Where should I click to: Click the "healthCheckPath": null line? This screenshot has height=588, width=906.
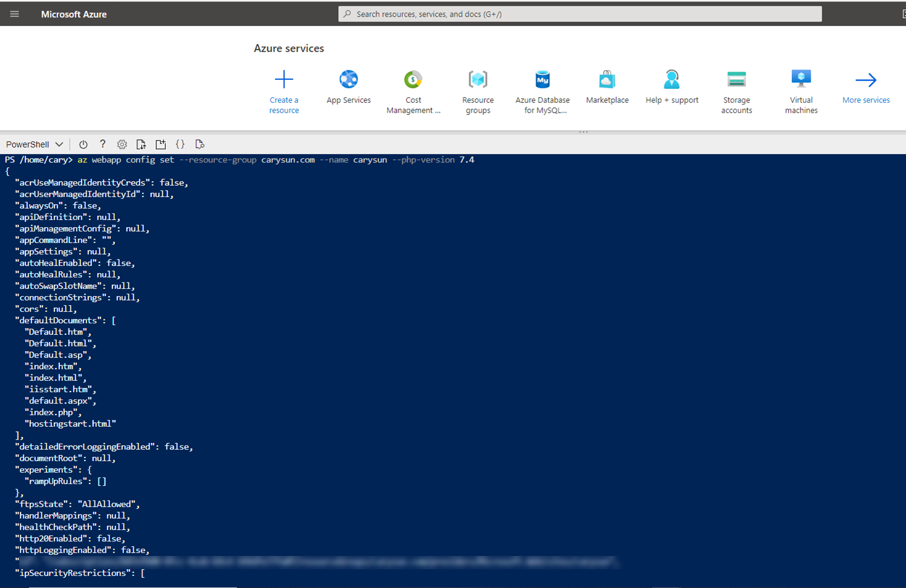tap(73, 528)
